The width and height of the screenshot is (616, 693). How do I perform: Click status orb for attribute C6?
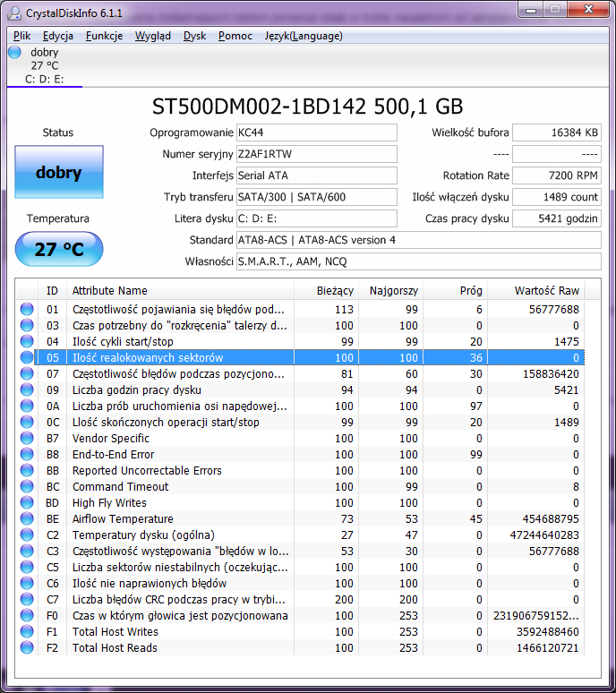tap(27, 583)
